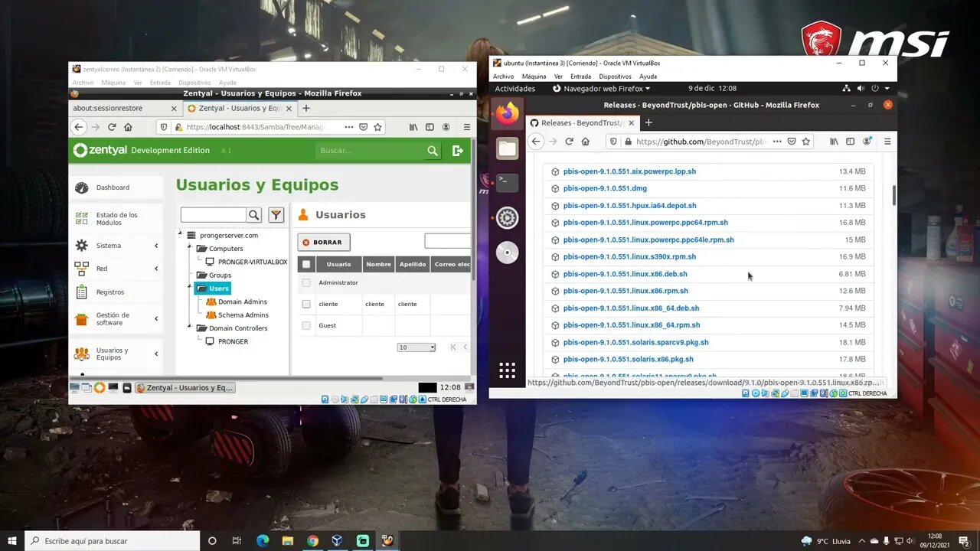Open Task View on Windows taskbar

(x=237, y=541)
